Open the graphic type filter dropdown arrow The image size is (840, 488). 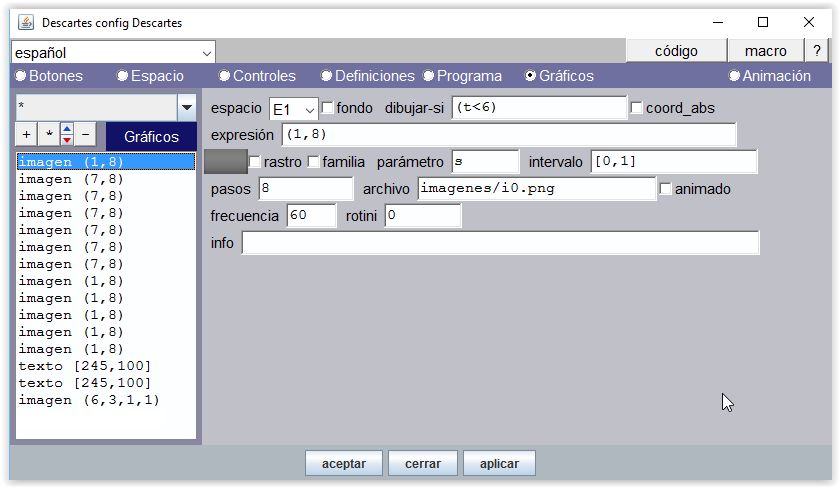pos(186,107)
